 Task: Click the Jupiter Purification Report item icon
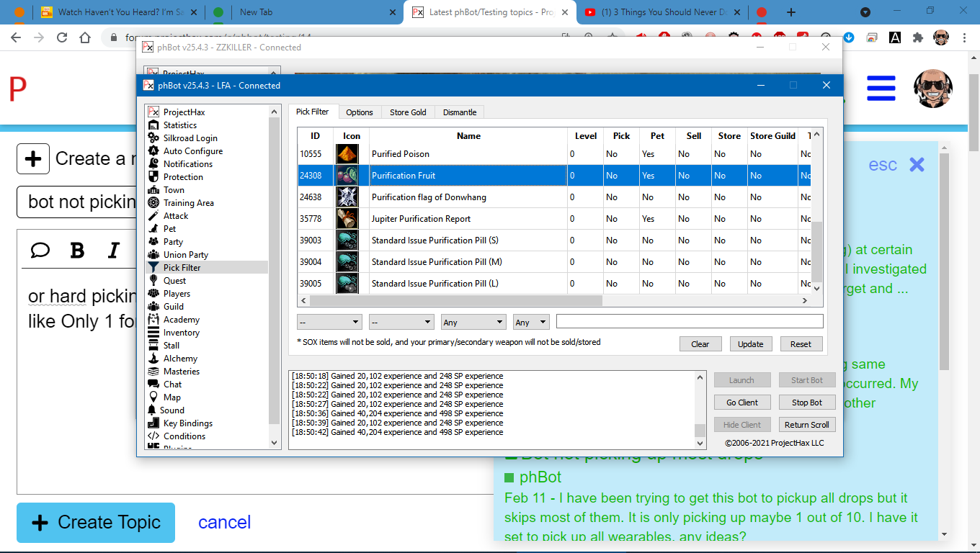(x=347, y=219)
